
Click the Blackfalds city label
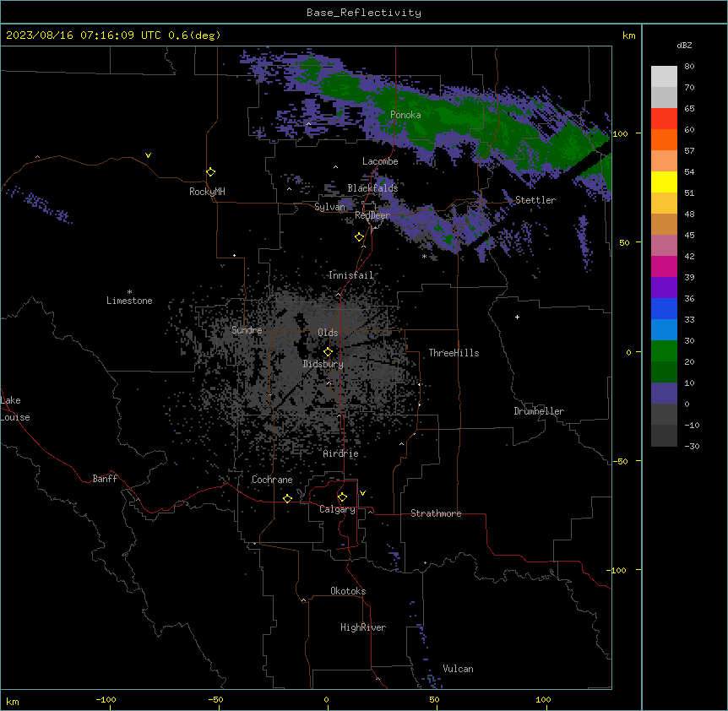372,188
